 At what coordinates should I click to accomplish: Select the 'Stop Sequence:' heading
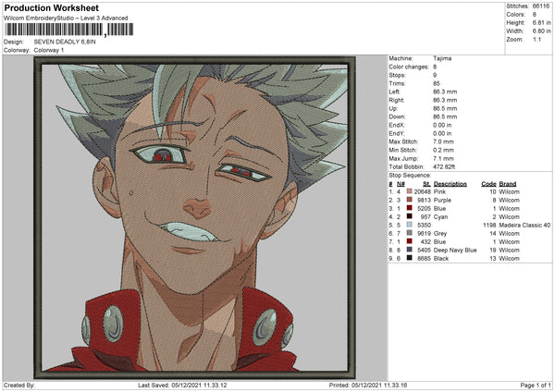(410, 176)
